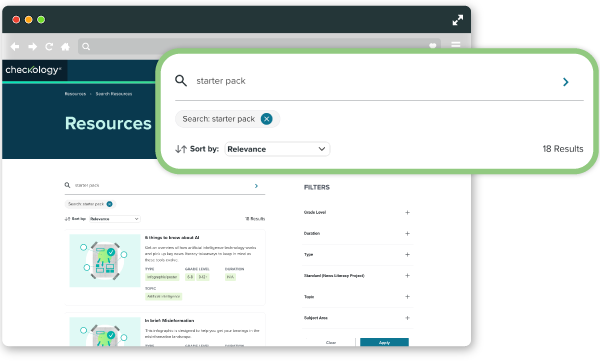Click the FILTERS heading text

[316, 188]
